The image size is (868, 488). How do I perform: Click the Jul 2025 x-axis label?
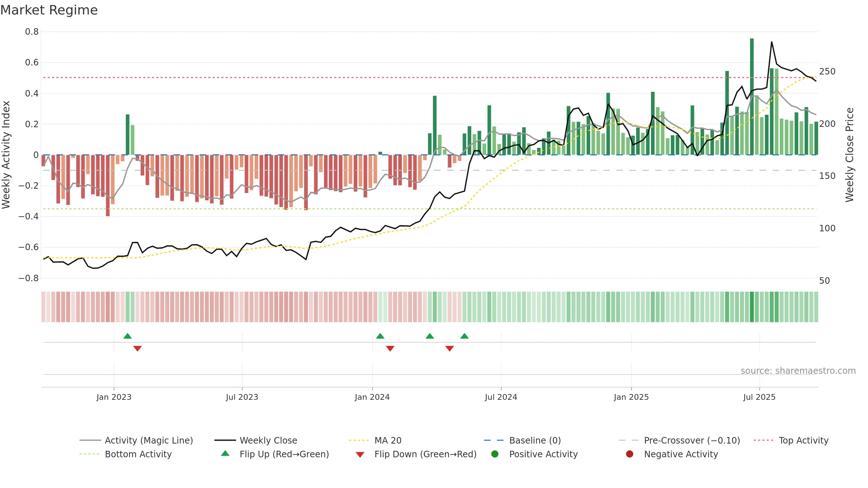pyautogui.click(x=759, y=397)
